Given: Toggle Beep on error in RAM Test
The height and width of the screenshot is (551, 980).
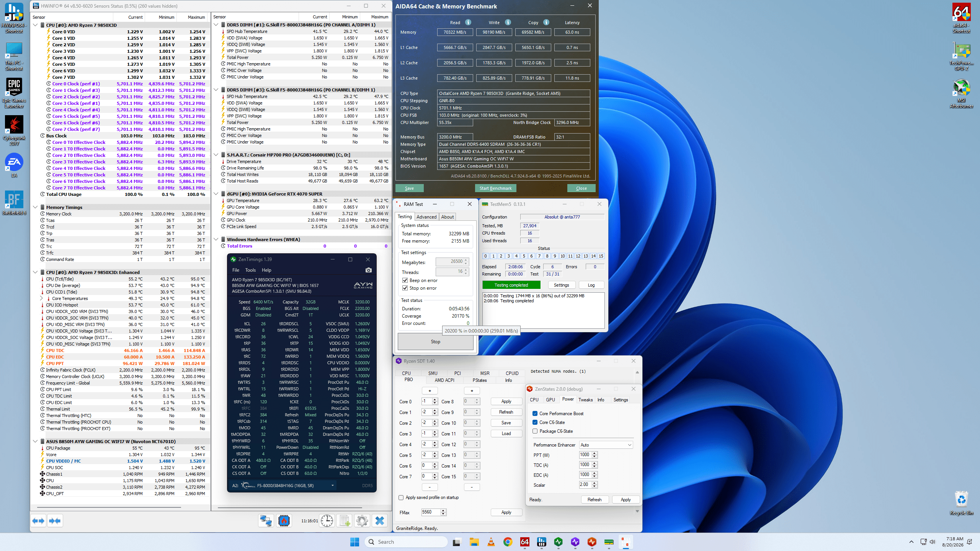Looking at the screenshot, I should tap(405, 280).
